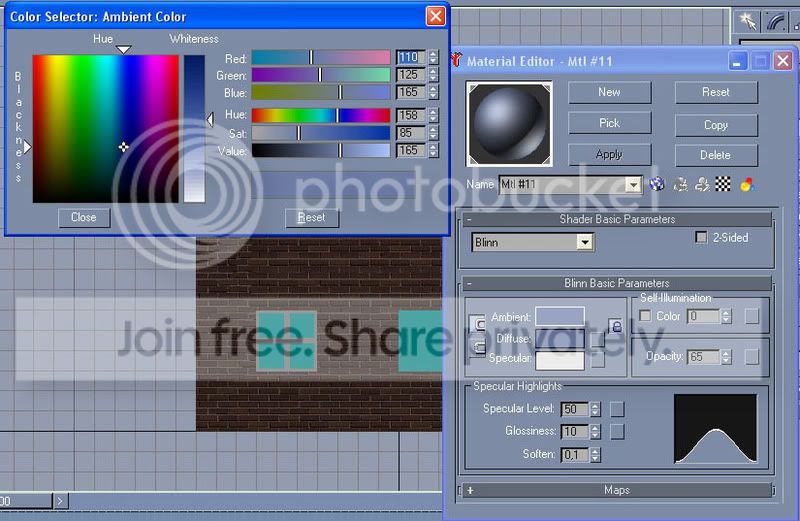
Task: Click the second figure icon beside Name
Action: click(702, 184)
